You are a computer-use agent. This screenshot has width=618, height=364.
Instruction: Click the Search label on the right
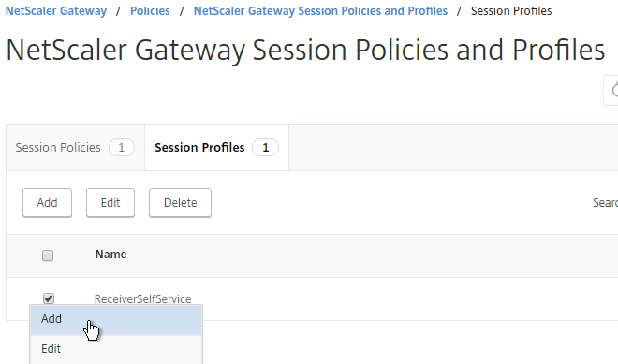606,203
